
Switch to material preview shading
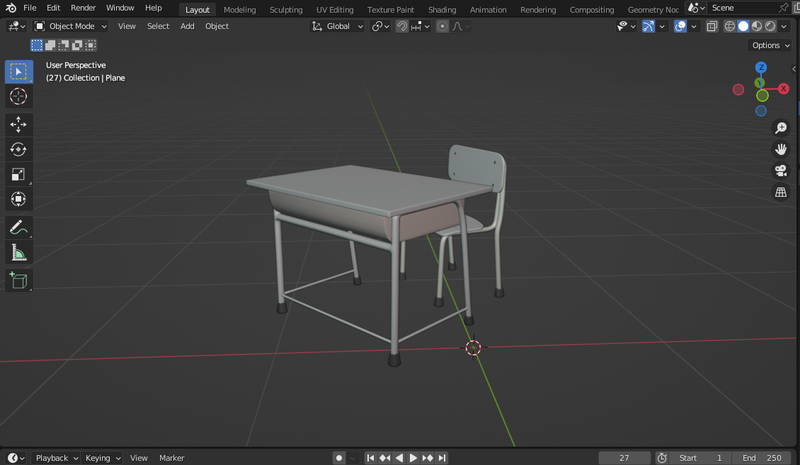point(757,26)
